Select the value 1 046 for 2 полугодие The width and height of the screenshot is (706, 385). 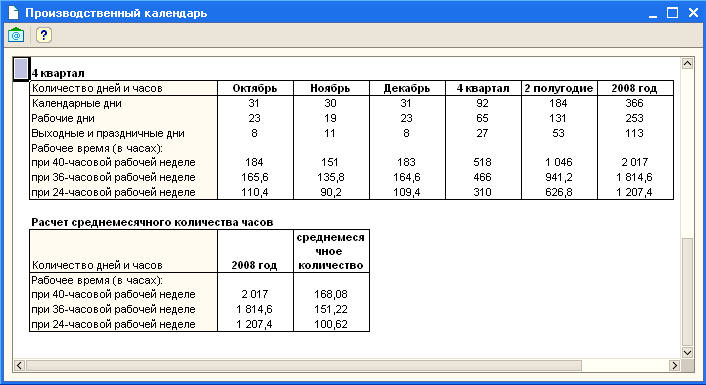pos(558,162)
